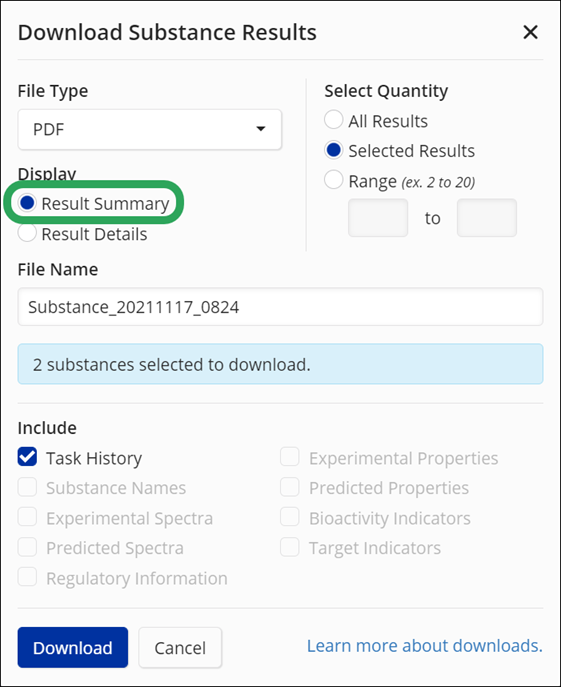Click the Range end input box
Screen dimensions: 561x687
point(487,218)
